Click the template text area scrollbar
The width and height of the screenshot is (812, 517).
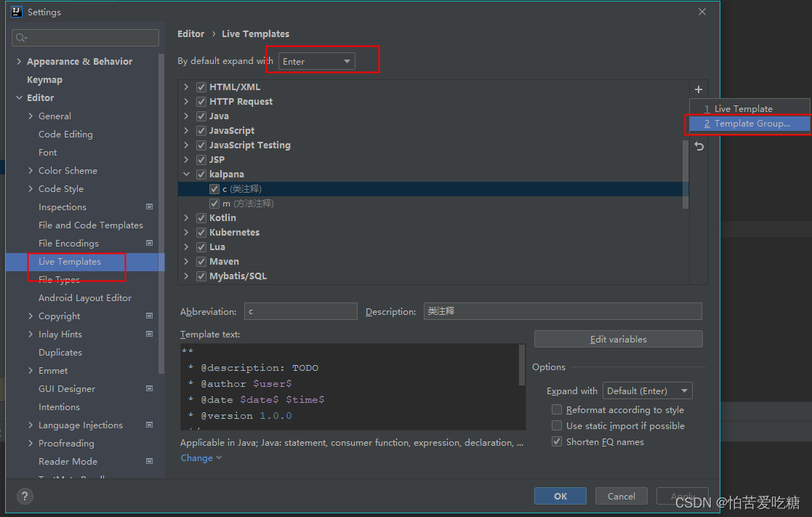[522, 365]
